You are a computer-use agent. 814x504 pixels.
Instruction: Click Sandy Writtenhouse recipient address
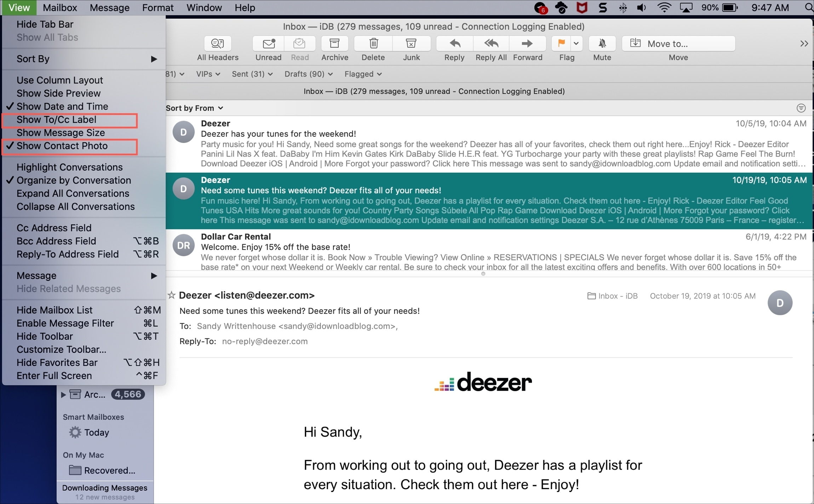[297, 326]
